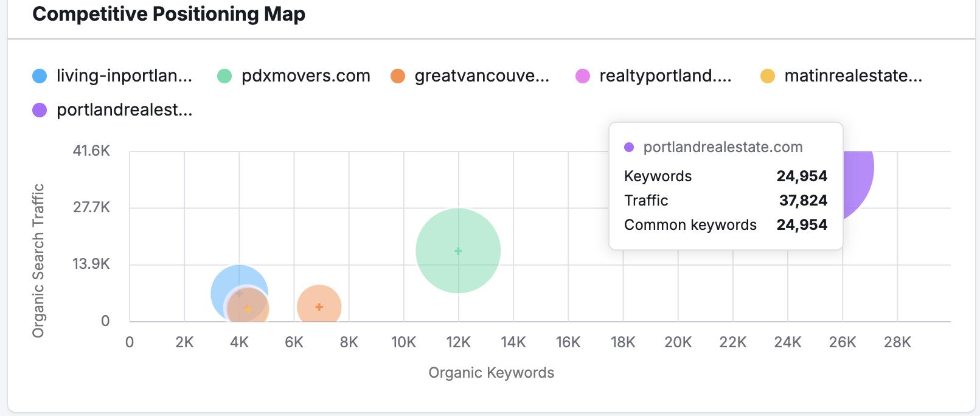The width and height of the screenshot is (980, 416).
Task: Click the purple portlandrealest legend dot
Action: click(x=40, y=110)
